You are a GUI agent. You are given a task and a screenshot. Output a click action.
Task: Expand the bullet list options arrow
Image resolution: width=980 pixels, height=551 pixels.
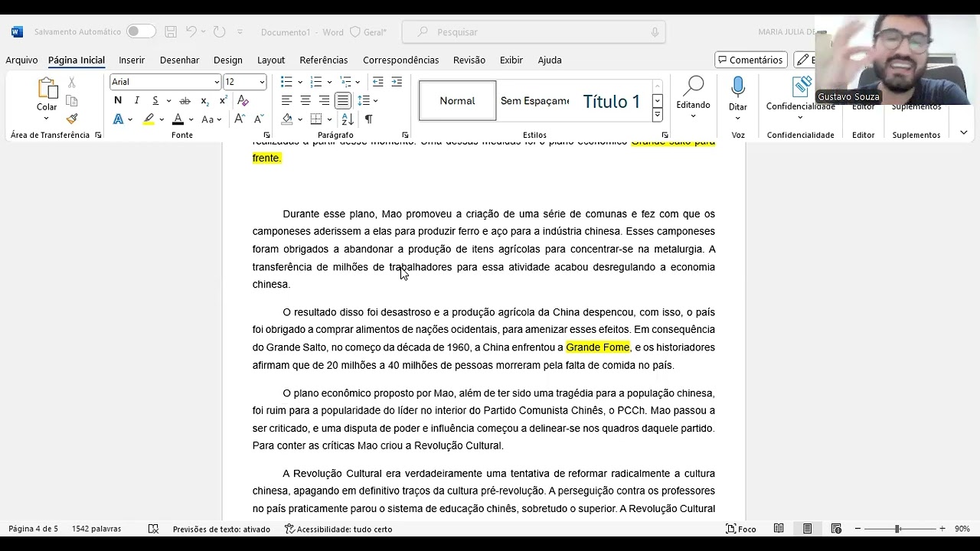click(299, 82)
